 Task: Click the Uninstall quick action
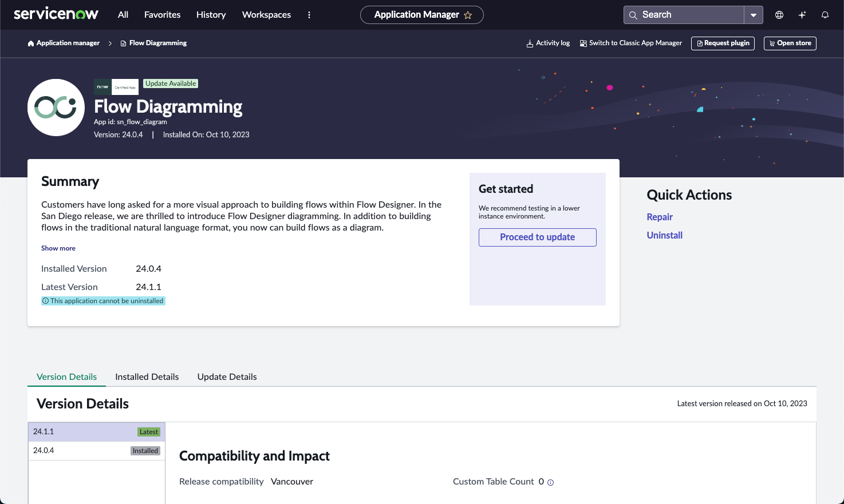[x=664, y=235]
